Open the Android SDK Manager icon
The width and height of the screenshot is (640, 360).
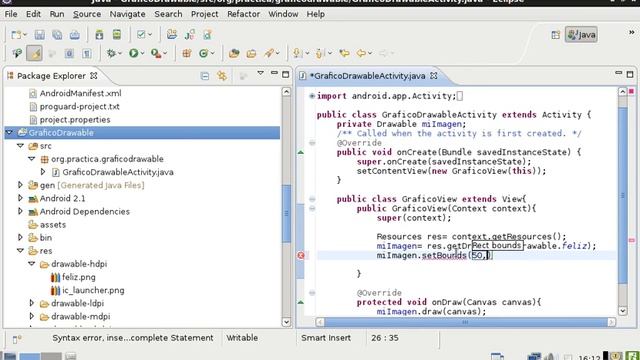[x=99, y=35]
